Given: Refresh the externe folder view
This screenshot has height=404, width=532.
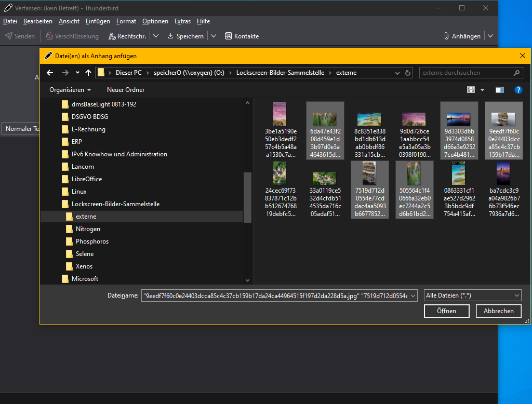Looking at the screenshot, I should pyautogui.click(x=407, y=73).
